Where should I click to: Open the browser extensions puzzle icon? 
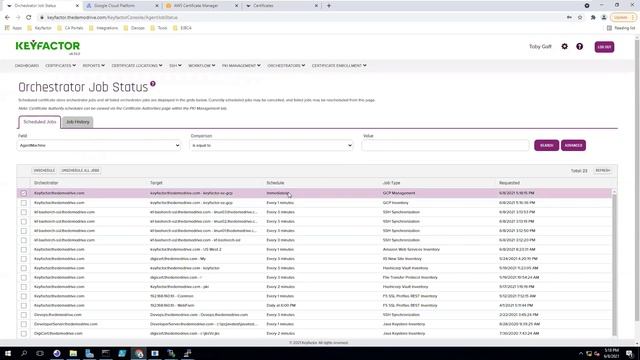[x=593, y=18]
